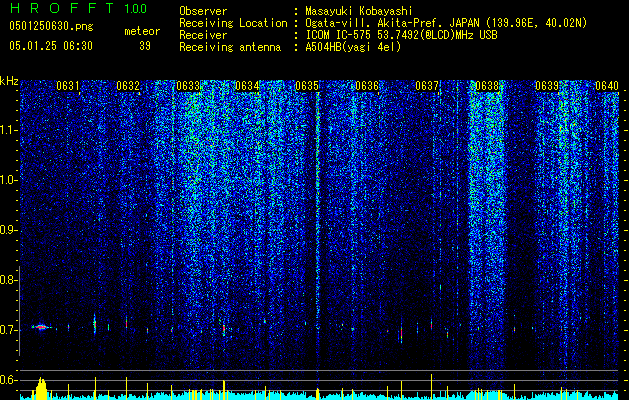Screen dimensions: 629x400
Task: Click the large yellow signal peak in bottom graph
Action: point(41,388)
